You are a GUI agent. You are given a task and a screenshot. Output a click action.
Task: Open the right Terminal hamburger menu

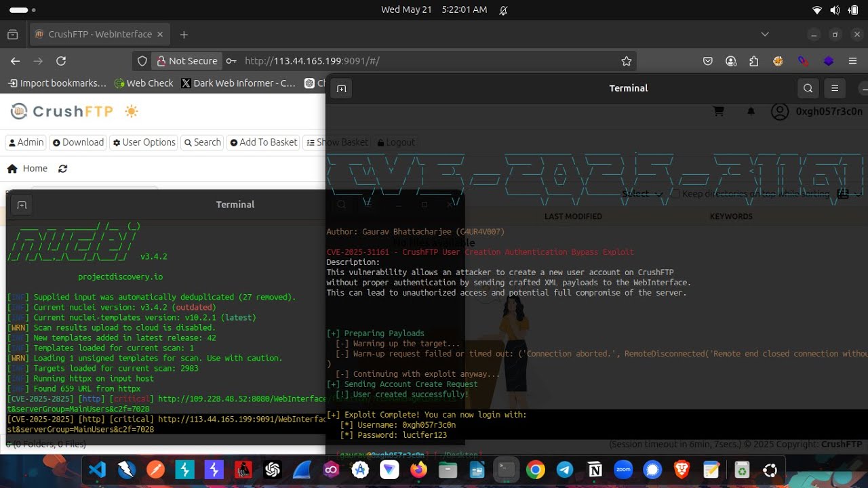tap(835, 88)
